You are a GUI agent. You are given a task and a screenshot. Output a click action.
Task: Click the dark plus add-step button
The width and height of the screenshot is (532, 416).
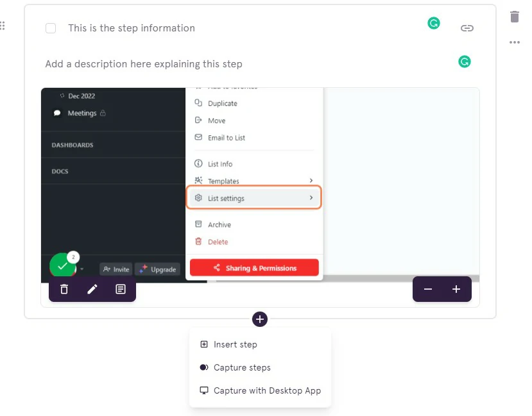260,319
